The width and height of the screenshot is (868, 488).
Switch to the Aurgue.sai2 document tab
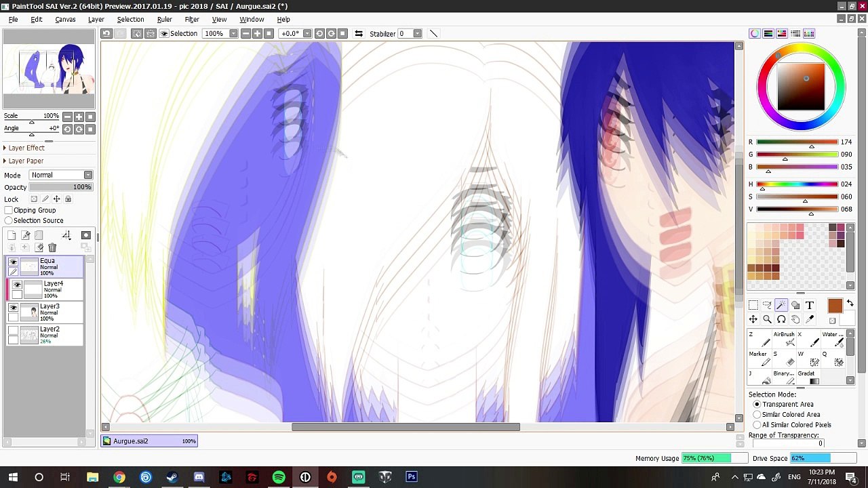[x=150, y=441]
